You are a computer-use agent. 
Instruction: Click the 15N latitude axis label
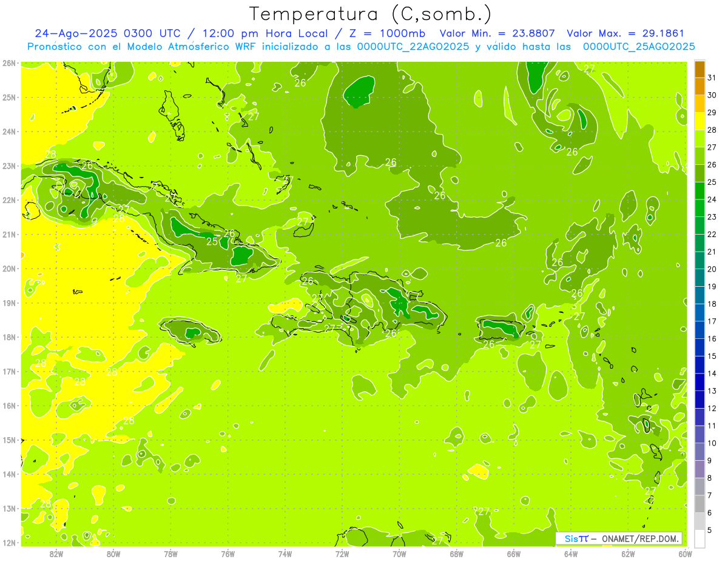click(8, 440)
